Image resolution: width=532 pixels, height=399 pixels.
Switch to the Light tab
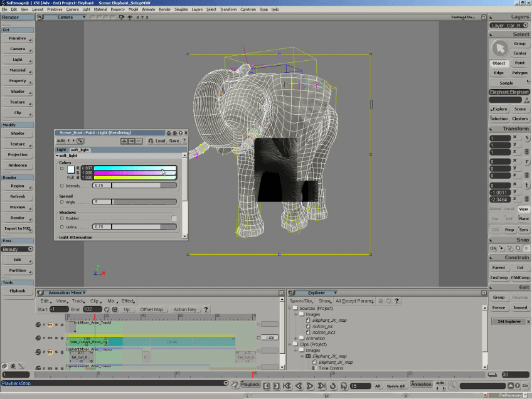coord(61,150)
